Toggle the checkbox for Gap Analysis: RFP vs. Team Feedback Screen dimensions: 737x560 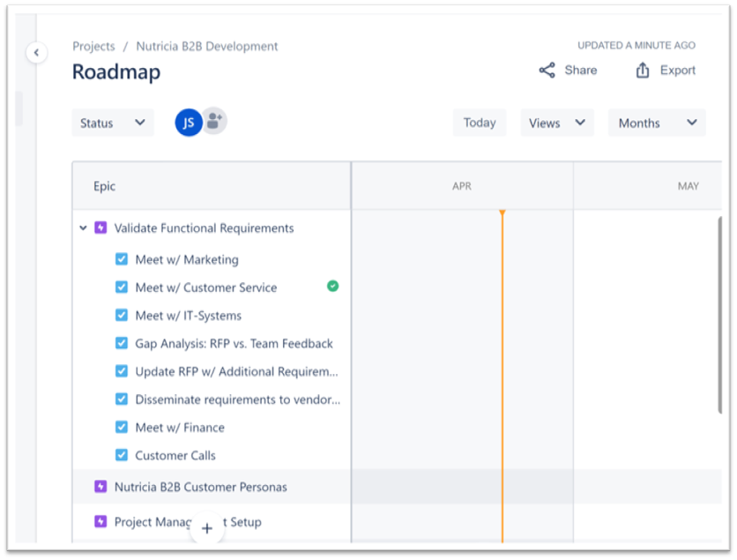[x=122, y=343]
